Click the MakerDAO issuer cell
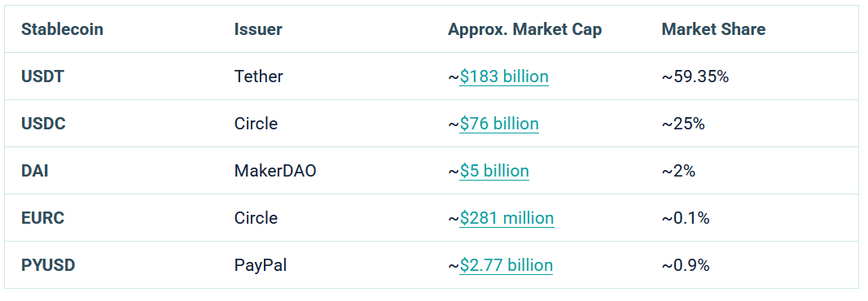This screenshot has width=868, height=301. 275,171
